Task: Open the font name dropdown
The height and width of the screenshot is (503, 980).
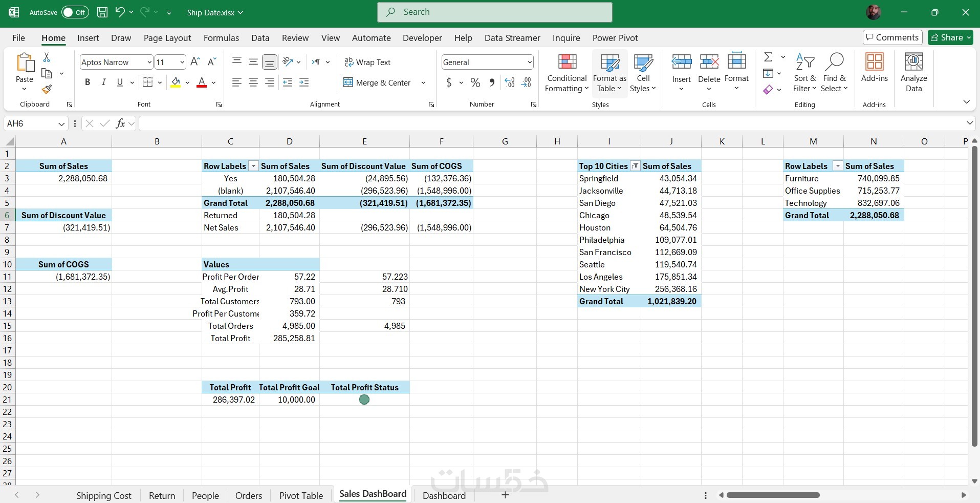Action: tap(149, 62)
